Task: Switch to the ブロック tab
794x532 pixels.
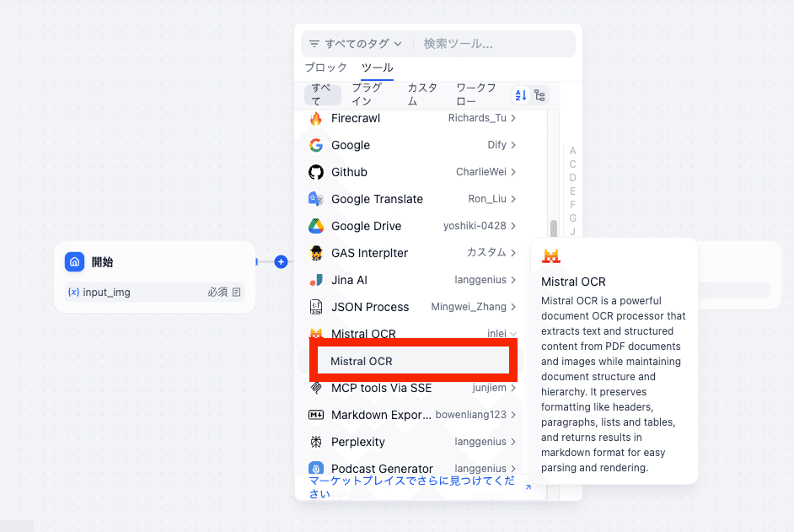Action: pyautogui.click(x=326, y=67)
